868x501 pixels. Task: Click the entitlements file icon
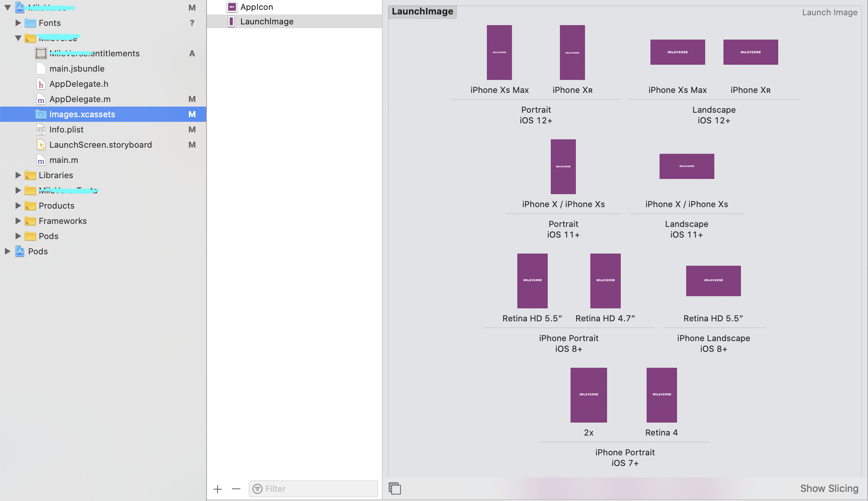coord(41,53)
